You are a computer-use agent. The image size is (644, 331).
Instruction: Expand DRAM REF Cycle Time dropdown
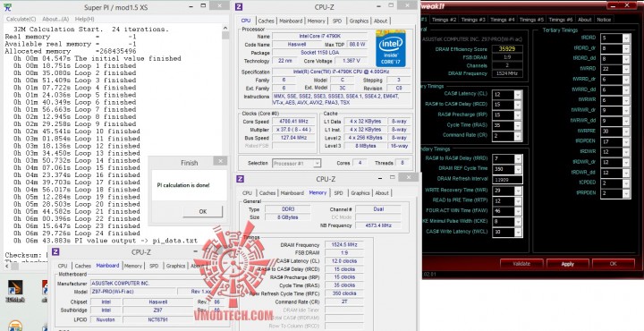coord(518,169)
